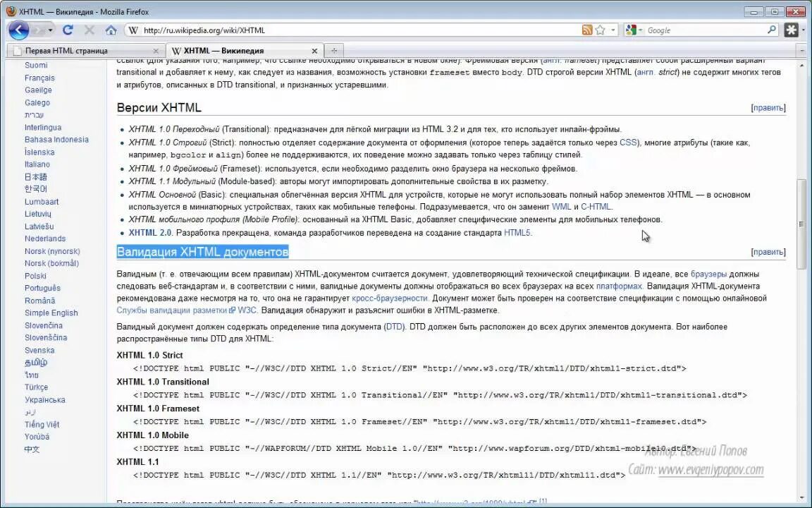
Task: Reload the page with the refresh icon
Action: click(x=68, y=30)
